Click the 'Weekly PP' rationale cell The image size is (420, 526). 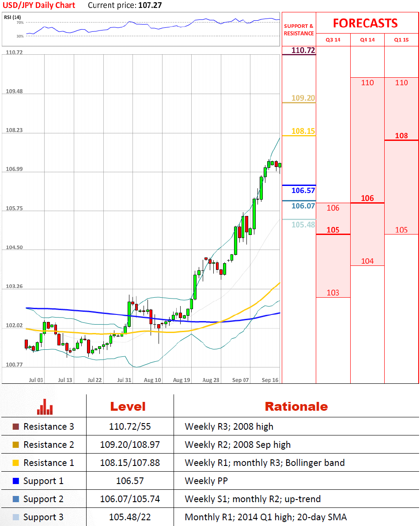(x=206, y=481)
